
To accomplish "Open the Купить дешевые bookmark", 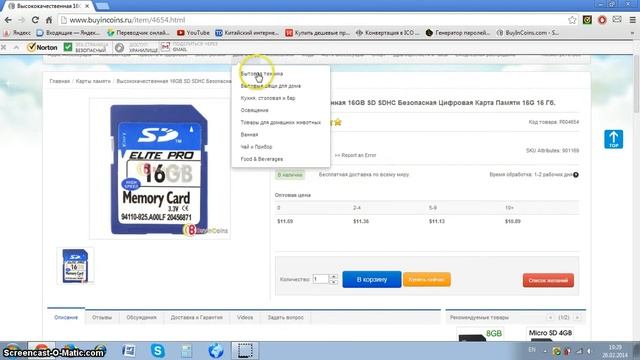I will [x=318, y=33].
